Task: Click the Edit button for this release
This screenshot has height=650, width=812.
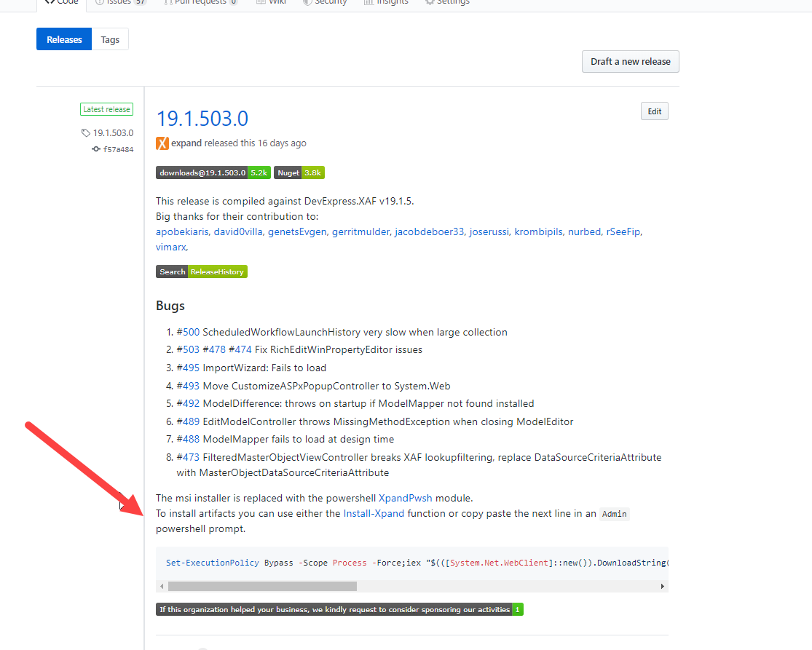Action: click(653, 111)
